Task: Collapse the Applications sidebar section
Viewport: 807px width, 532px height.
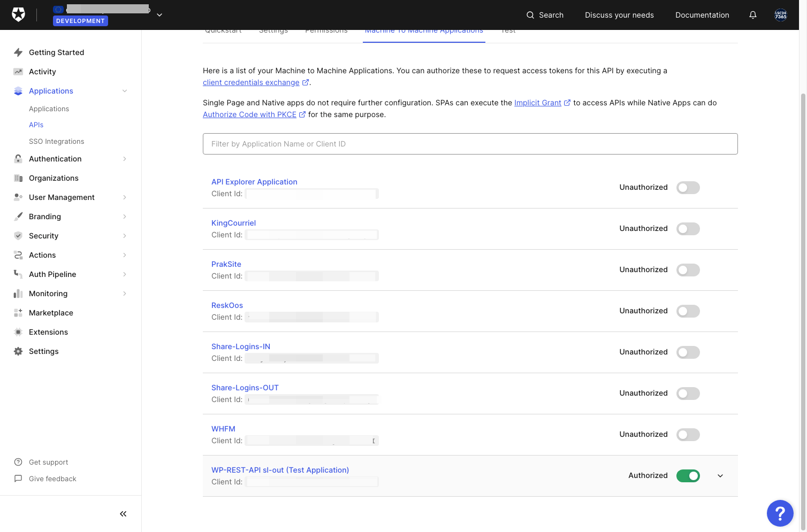Action: coord(125,91)
